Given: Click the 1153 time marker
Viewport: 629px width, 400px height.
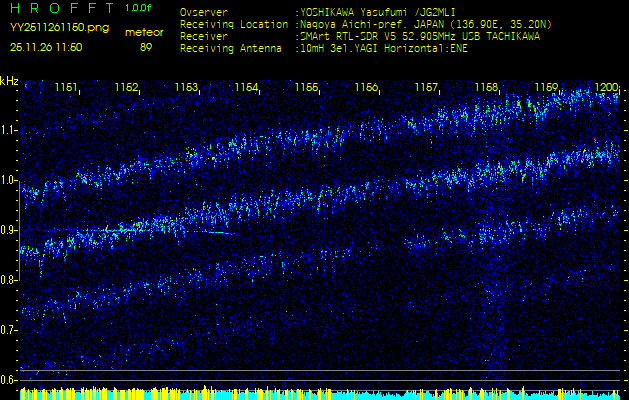Looking at the screenshot, I should [x=186, y=88].
